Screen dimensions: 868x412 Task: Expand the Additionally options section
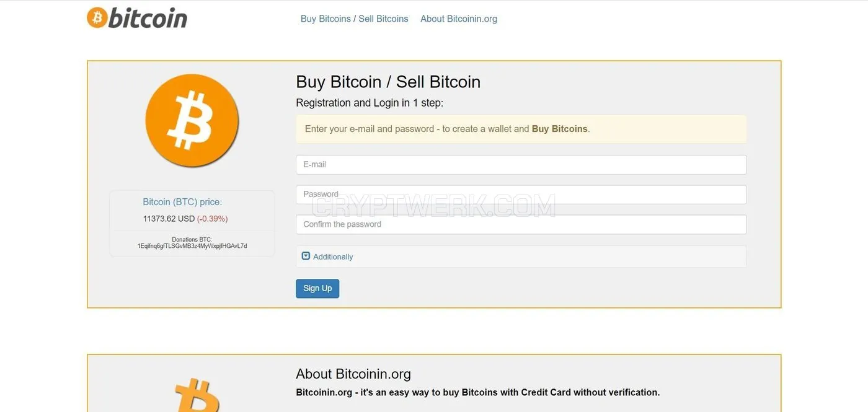click(521, 256)
